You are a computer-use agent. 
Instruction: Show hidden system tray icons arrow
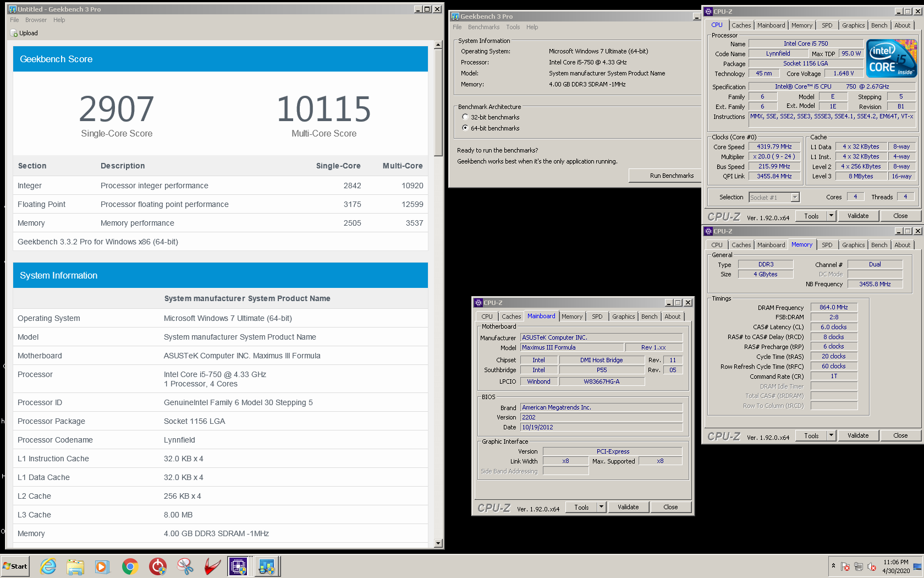(833, 566)
